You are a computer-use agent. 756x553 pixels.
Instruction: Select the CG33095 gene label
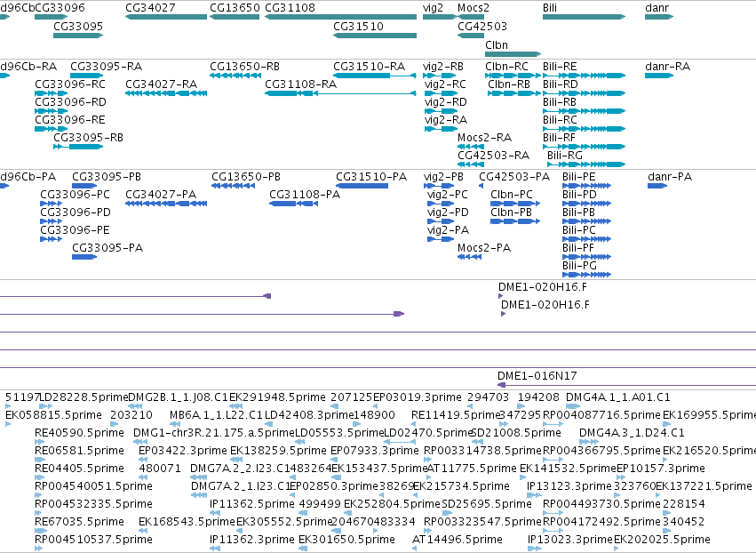click(x=78, y=26)
